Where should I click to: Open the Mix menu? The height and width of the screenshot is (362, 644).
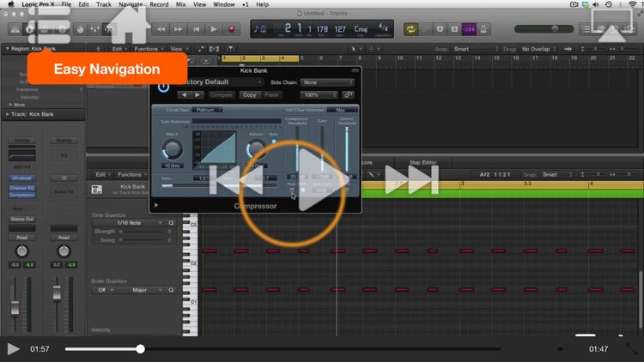(180, 4)
